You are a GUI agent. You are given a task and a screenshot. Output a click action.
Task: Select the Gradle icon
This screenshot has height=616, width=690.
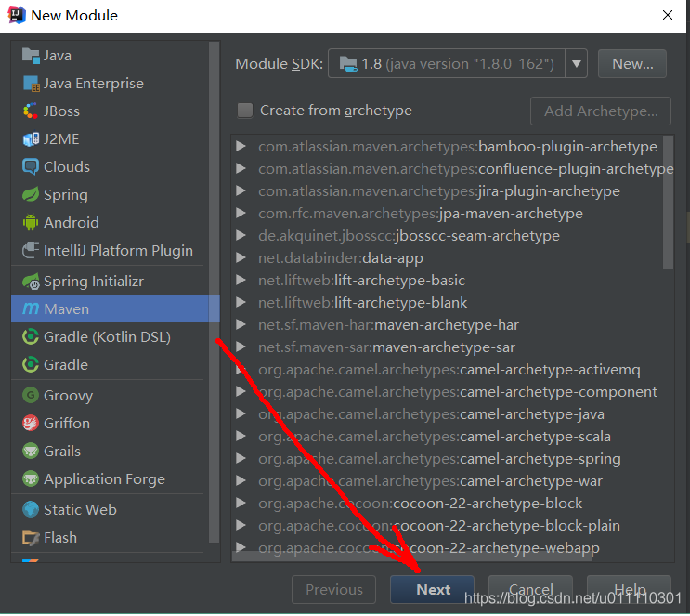(x=31, y=364)
